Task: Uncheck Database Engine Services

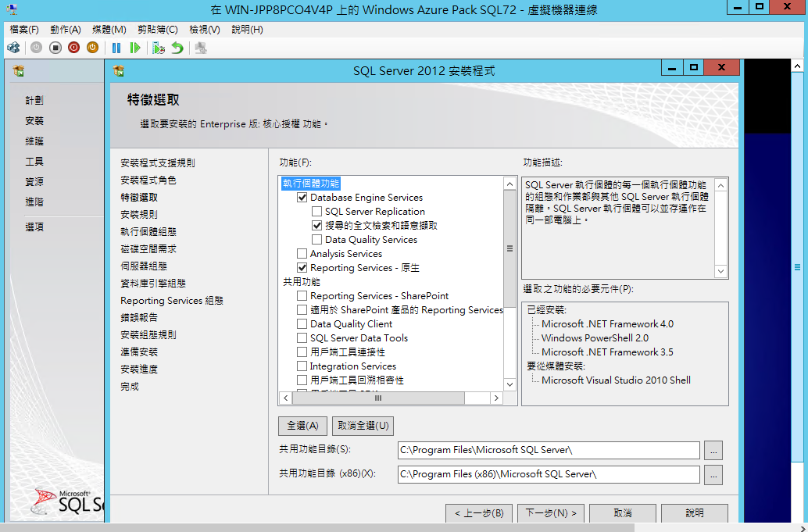Action: pyautogui.click(x=302, y=198)
